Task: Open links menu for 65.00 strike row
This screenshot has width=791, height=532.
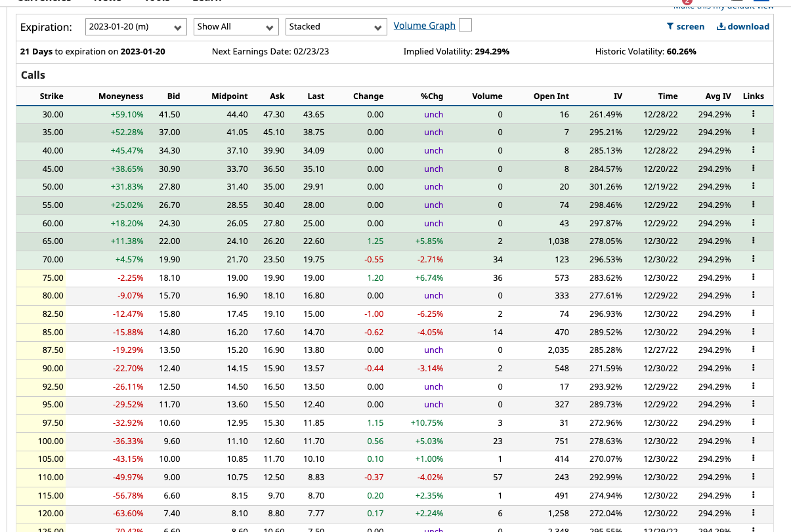Action: tap(753, 241)
